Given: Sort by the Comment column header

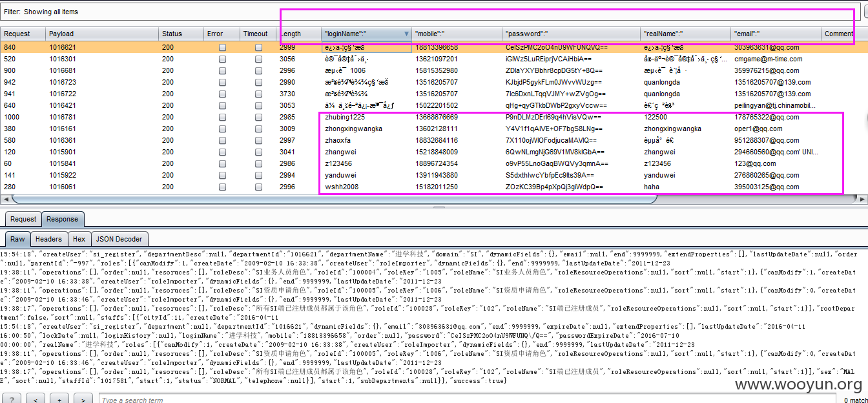Looking at the screenshot, I should pyautogui.click(x=839, y=34).
